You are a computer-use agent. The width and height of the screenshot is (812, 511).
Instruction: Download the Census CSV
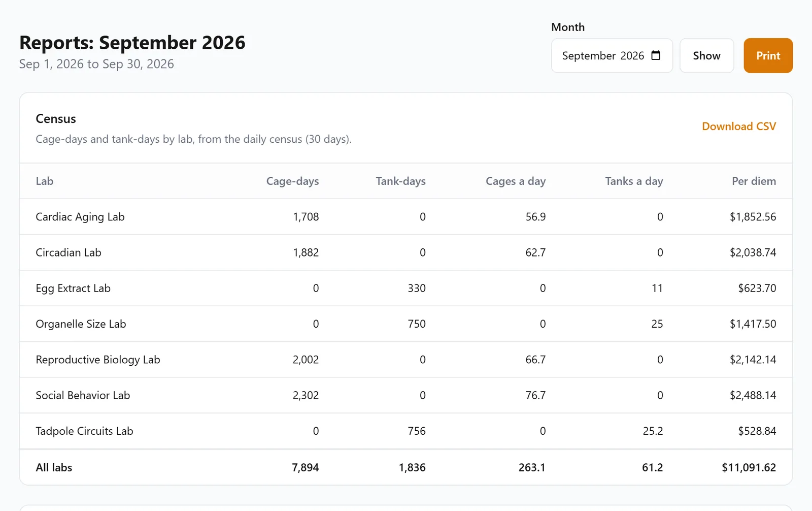click(739, 126)
